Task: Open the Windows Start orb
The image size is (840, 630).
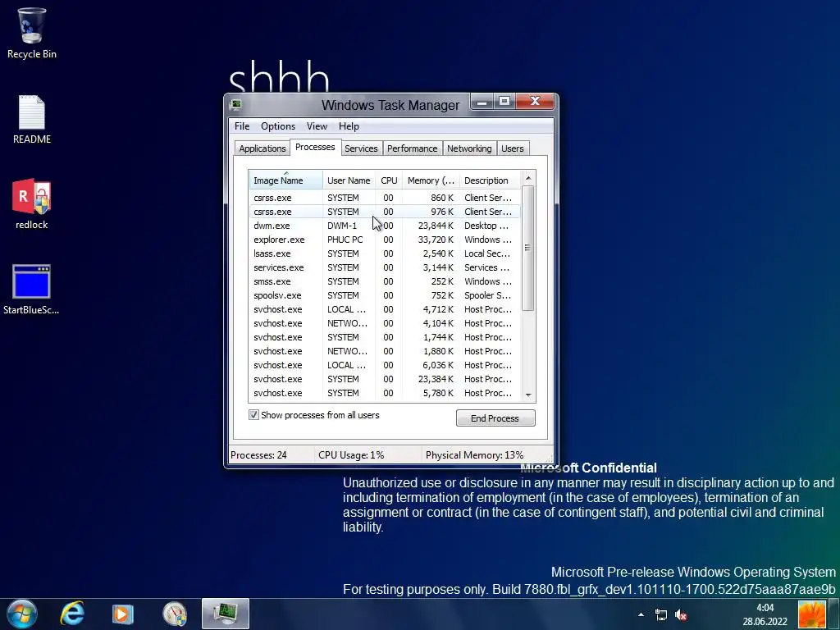Action: pos(22,614)
